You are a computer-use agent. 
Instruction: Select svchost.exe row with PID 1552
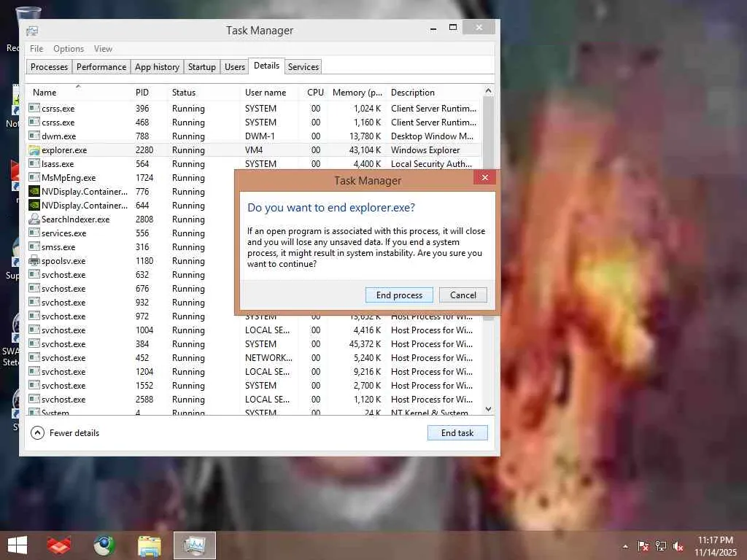[x=255, y=385]
